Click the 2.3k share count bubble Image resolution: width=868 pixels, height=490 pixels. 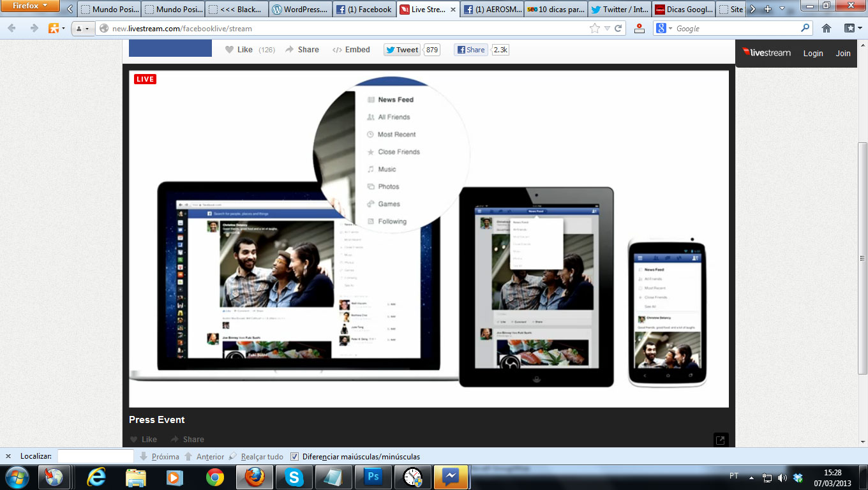pos(500,50)
